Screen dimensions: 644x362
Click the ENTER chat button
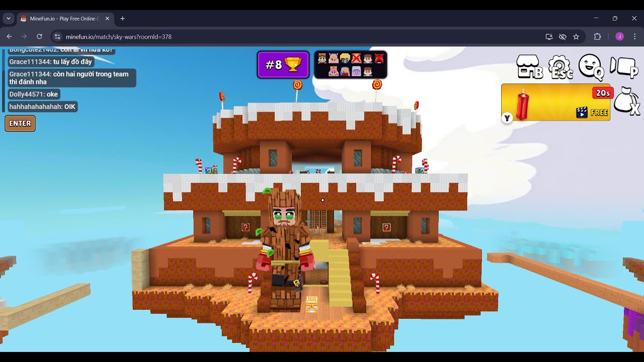[20, 123]
